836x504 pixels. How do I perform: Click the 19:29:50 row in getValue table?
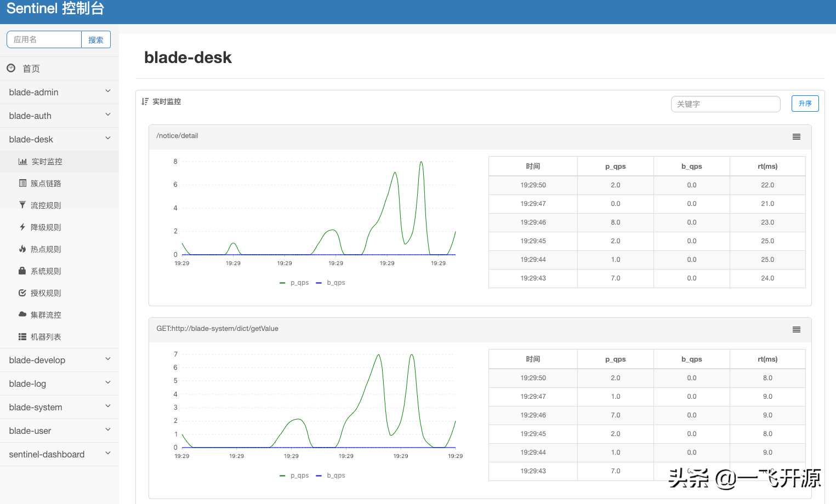click(x=647, y=378)
